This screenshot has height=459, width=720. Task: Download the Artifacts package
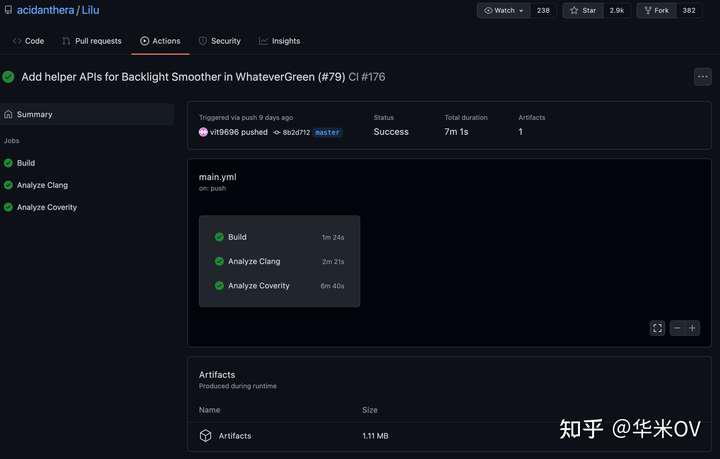235,436
